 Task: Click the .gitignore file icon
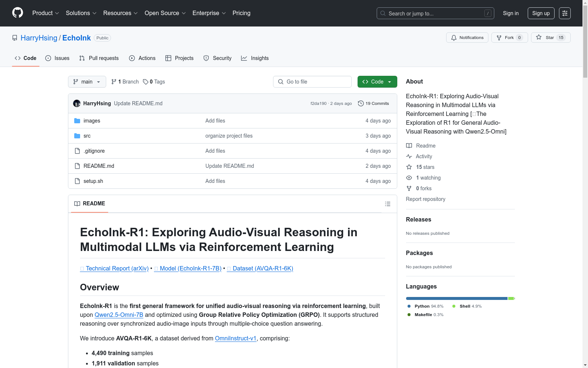click(x=77, y=151)
